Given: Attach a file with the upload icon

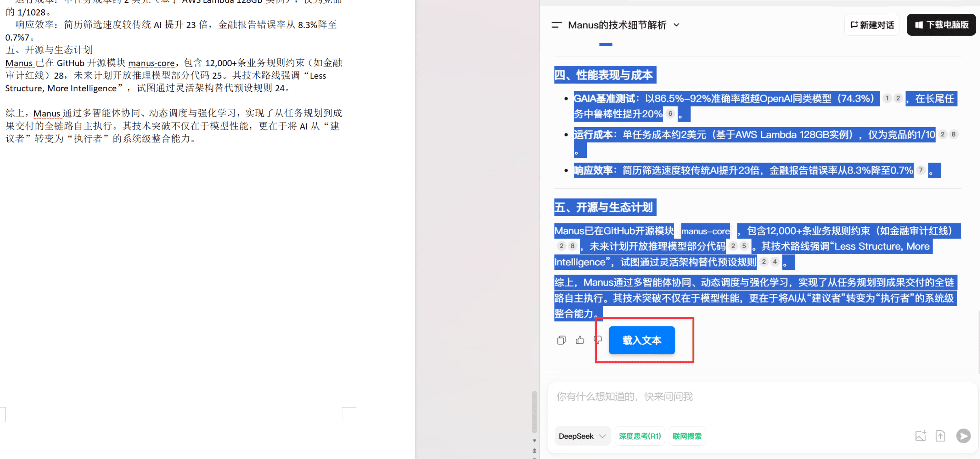Looking at the screenshot, I should pyautogui.click(x=940, y=436).
